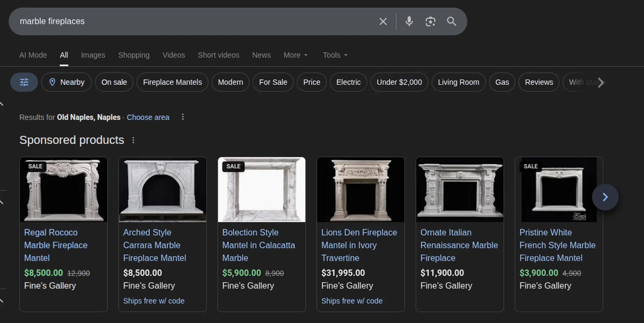The height and width of the screenshot is (323, 644).
Task: Expand the Tools dropdown
Action: 334,55
